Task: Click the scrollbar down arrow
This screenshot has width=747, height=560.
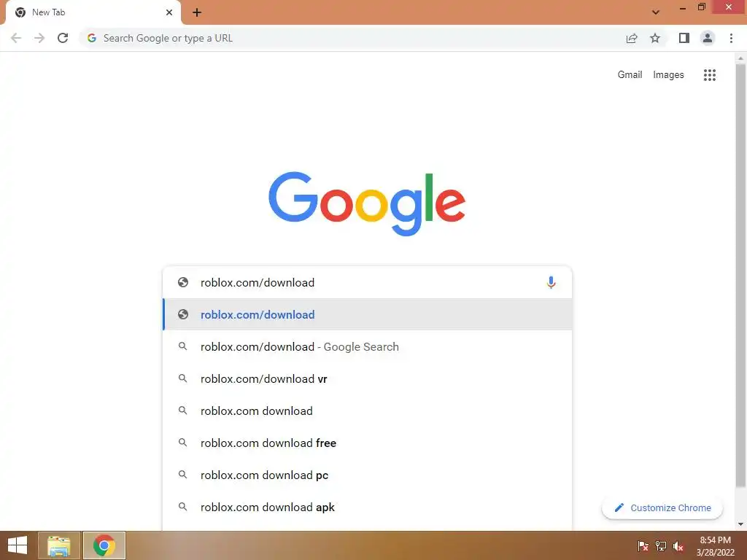Action: coord(740,524)
